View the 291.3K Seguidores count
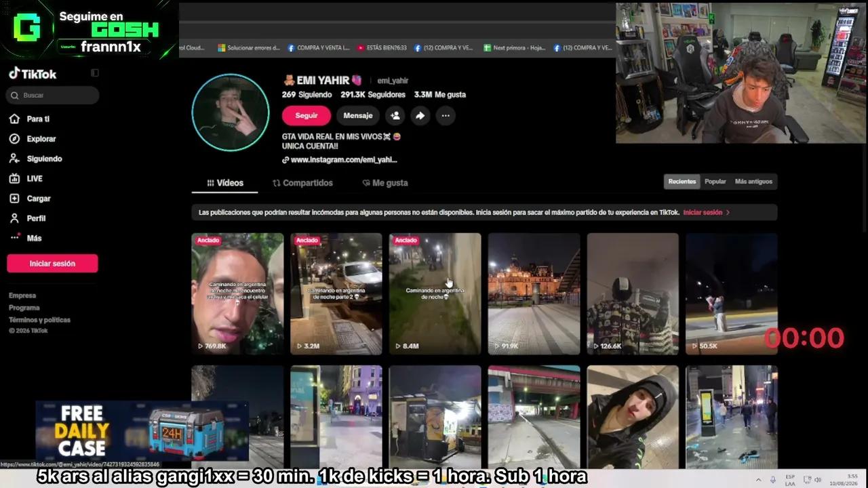The height and width of the screenshot is (488, 868). pos(373,95)
